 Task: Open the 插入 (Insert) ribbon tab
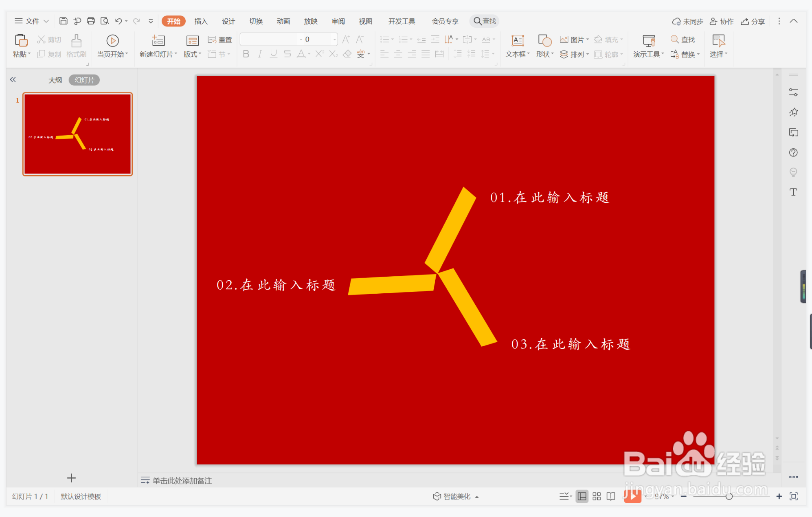tap(201, 21)
